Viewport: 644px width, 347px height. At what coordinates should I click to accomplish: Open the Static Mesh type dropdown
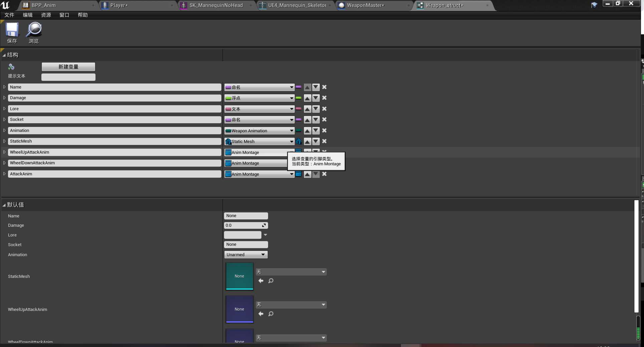tap(259, 141)
